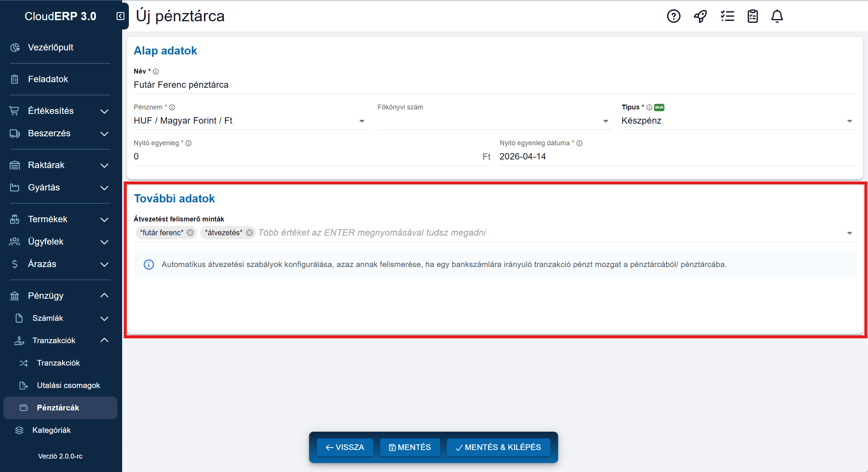Click info icon beside Nyitó egyenleg dátuma
Image resolution: width=868 pixels, height=472 pixels.
pos(579,143)
